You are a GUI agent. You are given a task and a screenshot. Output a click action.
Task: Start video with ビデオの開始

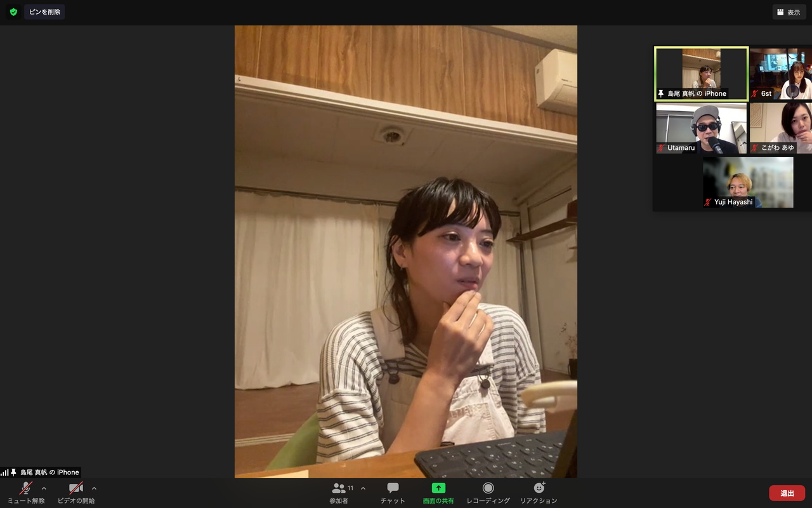click(x=76, y=493)
